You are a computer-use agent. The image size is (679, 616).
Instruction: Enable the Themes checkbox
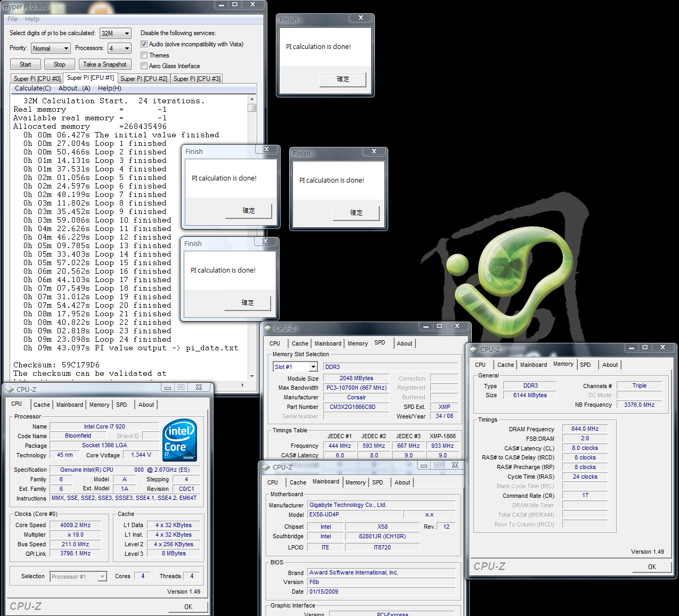point(144,55)
